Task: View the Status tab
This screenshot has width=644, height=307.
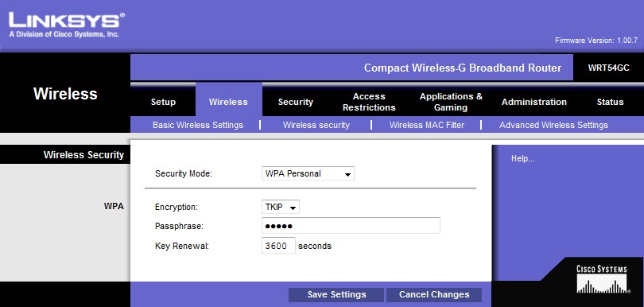Action: point(610,102)
